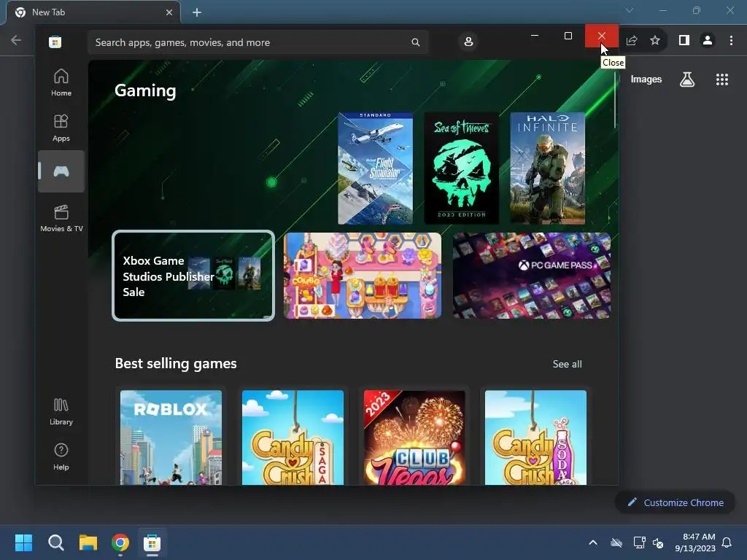Open Windows taskbar Search

(x=55, y=542)
